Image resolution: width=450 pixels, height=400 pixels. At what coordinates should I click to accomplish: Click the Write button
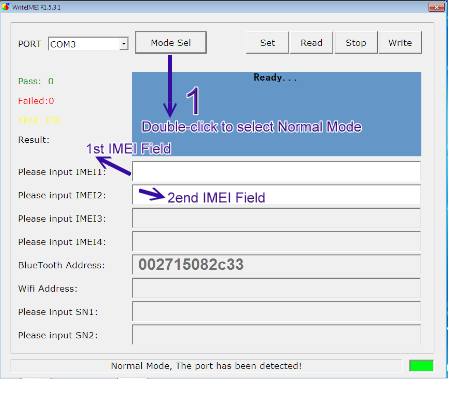(400, 43)
